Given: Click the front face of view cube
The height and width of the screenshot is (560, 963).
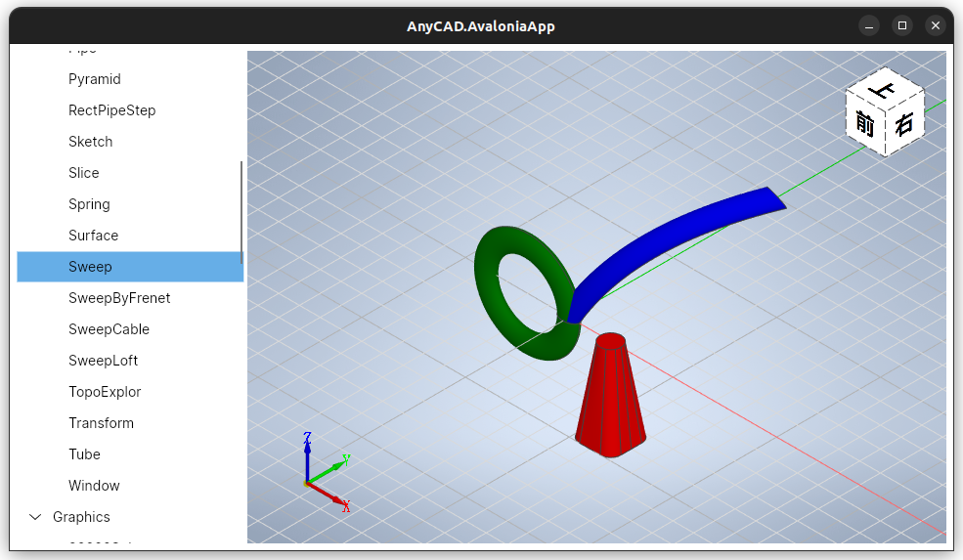Looking at the screenshot, I should [864, 125].
